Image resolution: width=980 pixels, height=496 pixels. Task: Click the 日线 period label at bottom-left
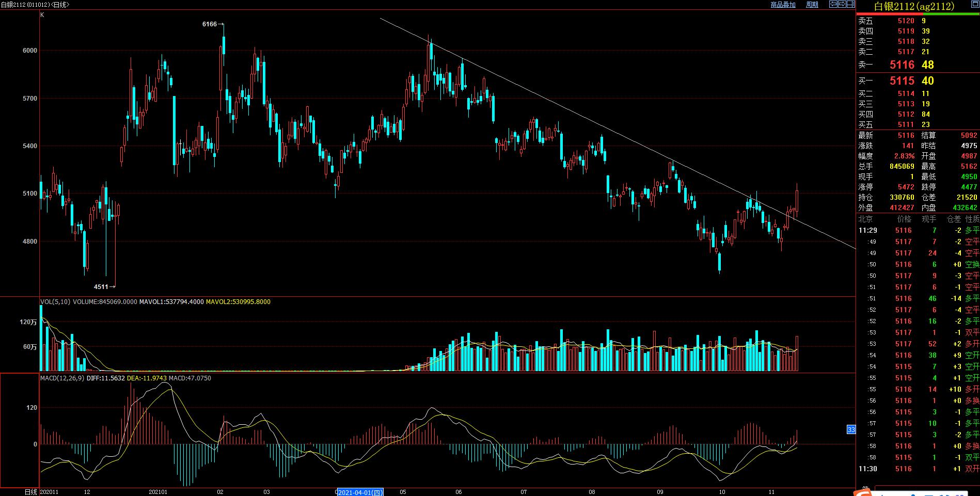pos(31,492)
